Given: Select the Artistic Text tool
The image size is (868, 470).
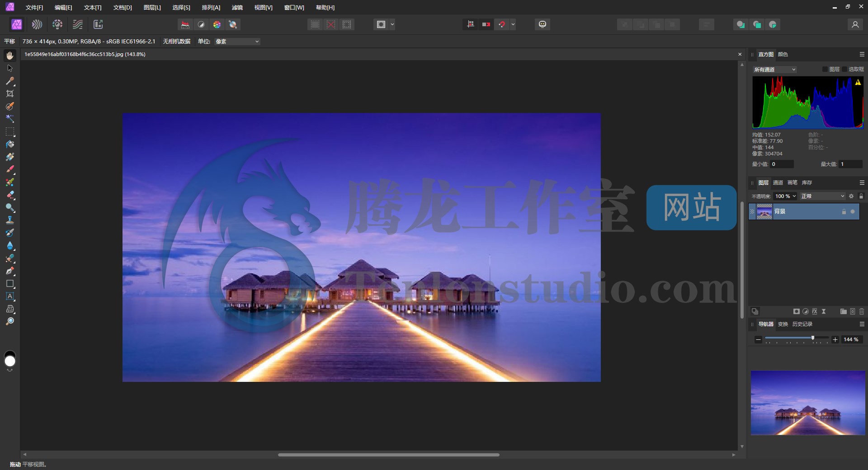Looking at the screenshot, I should coord(10,296).
